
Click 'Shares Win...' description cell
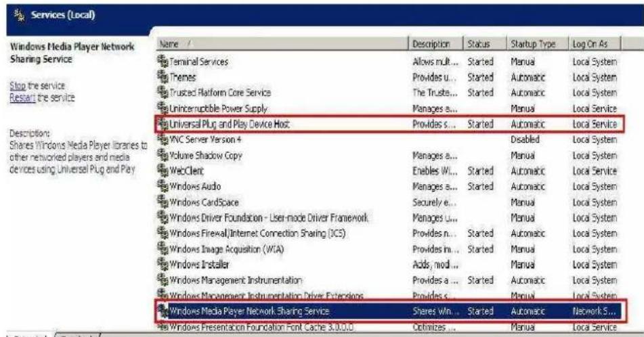pos(436,311)
